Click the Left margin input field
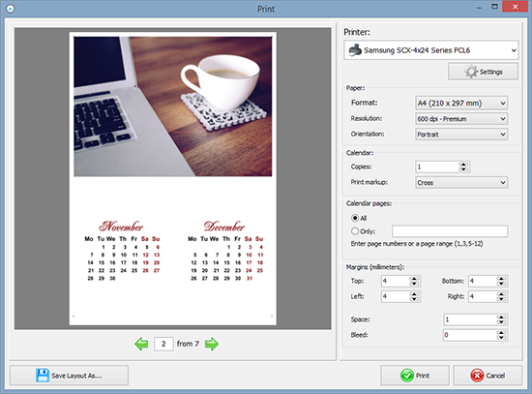 pos(396,296)
